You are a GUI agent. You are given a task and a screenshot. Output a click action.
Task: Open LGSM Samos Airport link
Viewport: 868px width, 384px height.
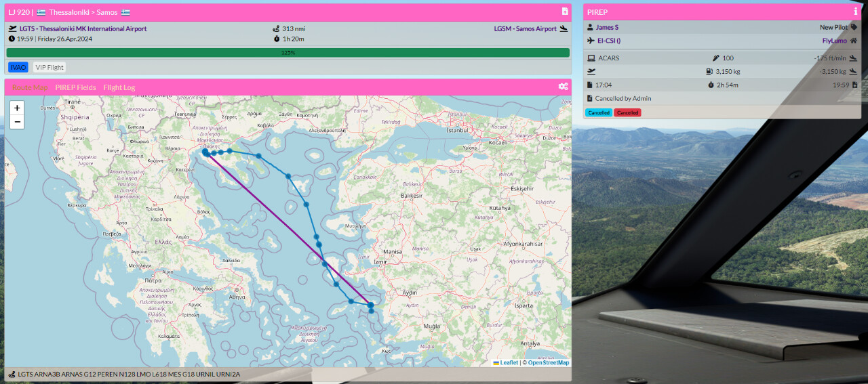point(525,28)
